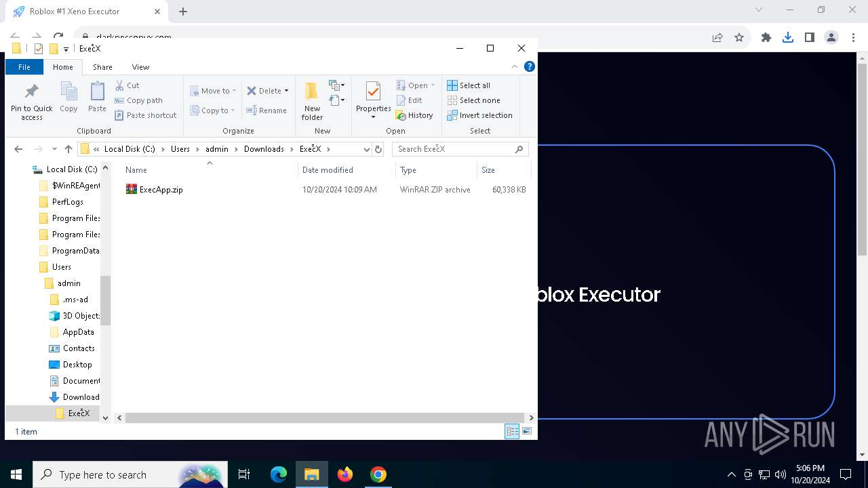Switch to Details view layout
Image resolution: width=868 pixels, height=488 pixels.
512,432
